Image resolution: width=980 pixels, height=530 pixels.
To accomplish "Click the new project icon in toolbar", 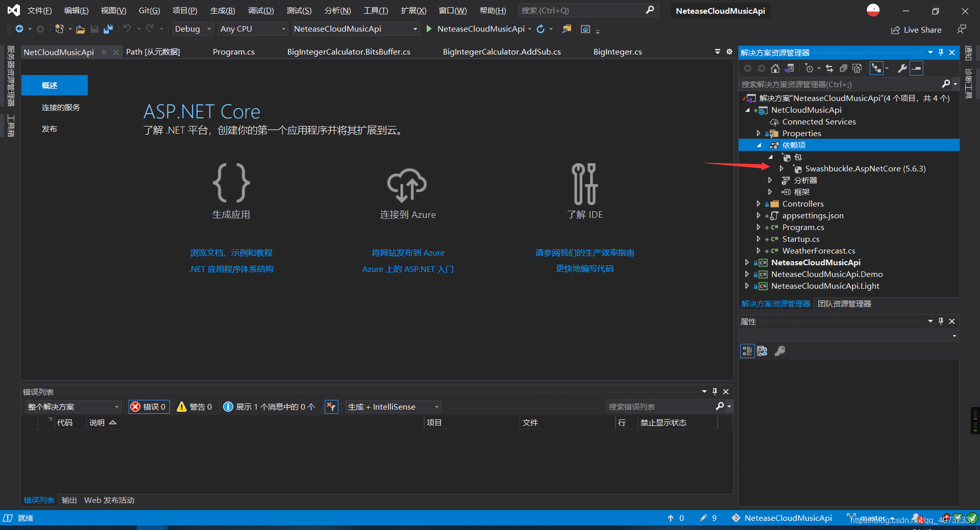I will pyautogui.click(x=59, y=29).
